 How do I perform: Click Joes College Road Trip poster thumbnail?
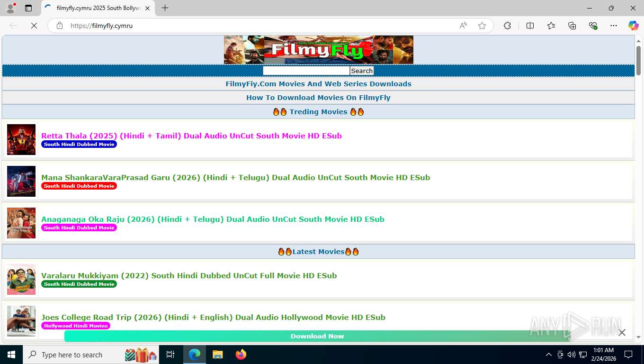click(x=21, y=321)
